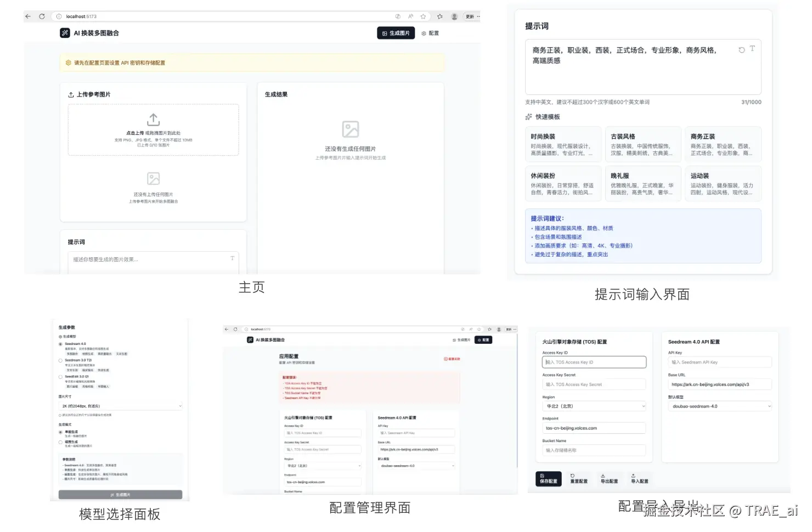Apply the 商务正装 quick template

tap(723, 144)
